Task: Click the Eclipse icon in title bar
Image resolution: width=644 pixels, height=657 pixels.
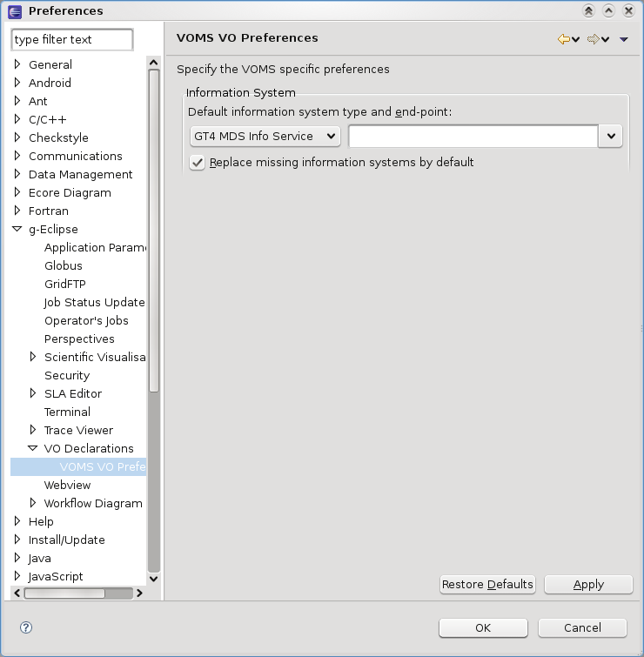Action: click(x=15, y=11)
